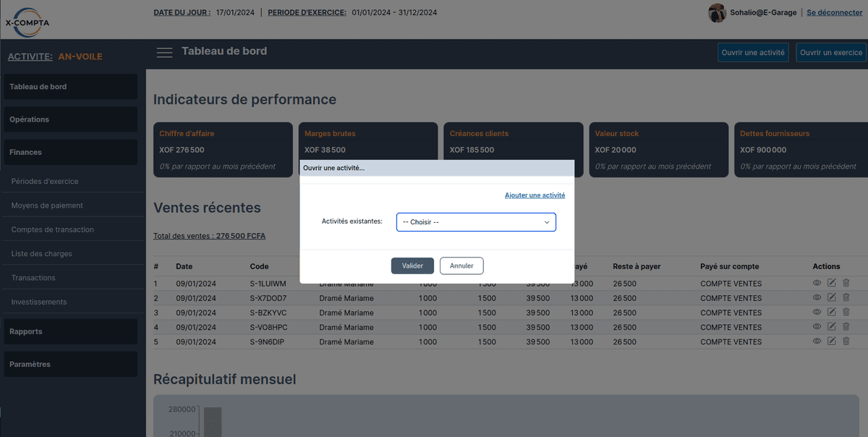Click the hamburger menu icon

[x=165, y=52]
